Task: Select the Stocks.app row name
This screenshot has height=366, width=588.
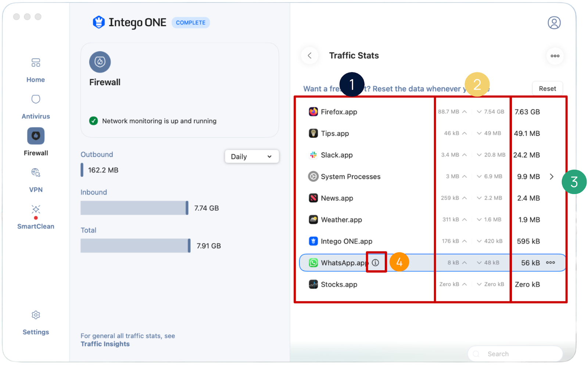Action: (x=339, y=284)
